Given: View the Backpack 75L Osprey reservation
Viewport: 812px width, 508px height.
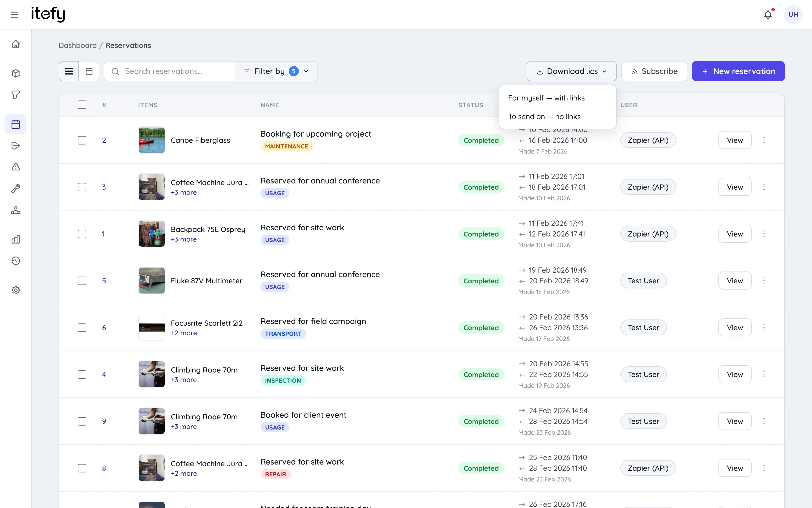Looking at the screenshot, I should [x=734, y=234].
